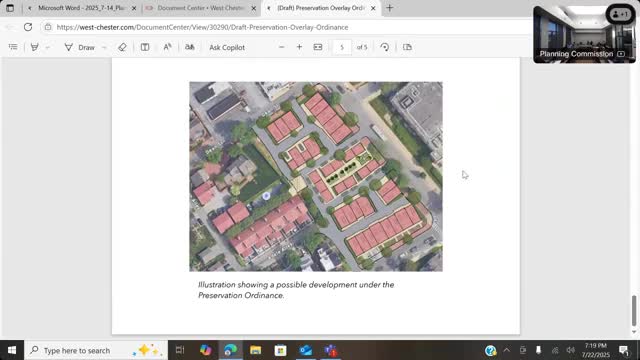640x360 pixels.
Task: Click the west-chester.com address bar
Action: pos(286,27)
